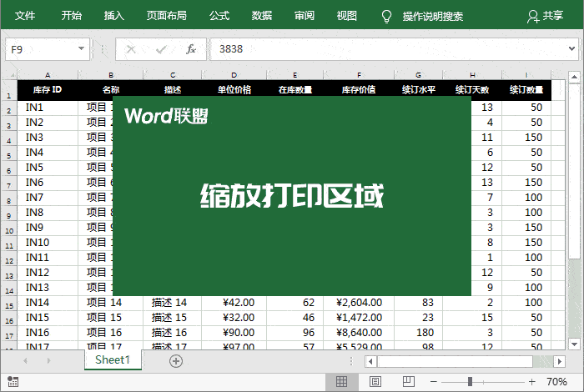Viewport: 584px width, 392px height.
Task: Click previous sheet navigation arrow
Action: [x=25, y=360]
